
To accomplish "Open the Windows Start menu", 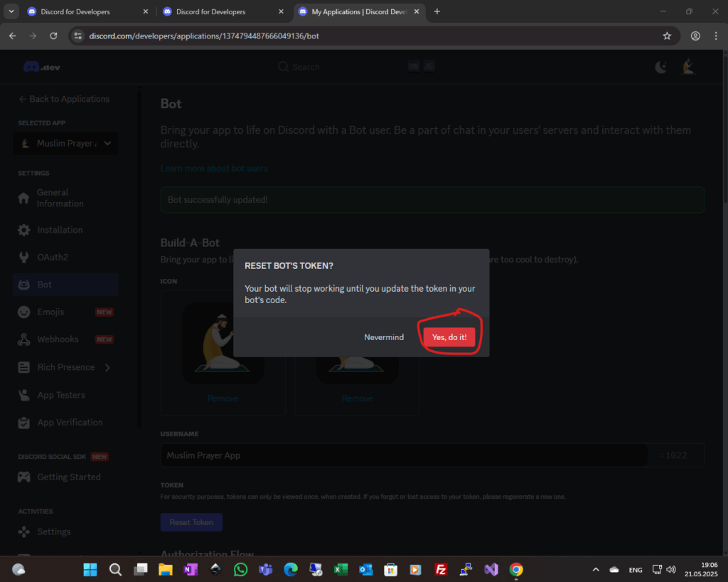I will tap(90, 569).
